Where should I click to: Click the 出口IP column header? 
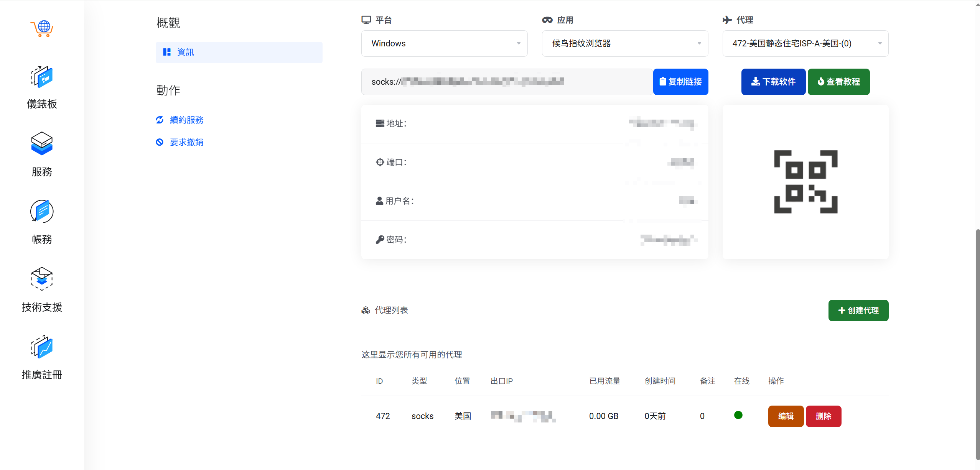pyautogui.click(x=502, y=381)
